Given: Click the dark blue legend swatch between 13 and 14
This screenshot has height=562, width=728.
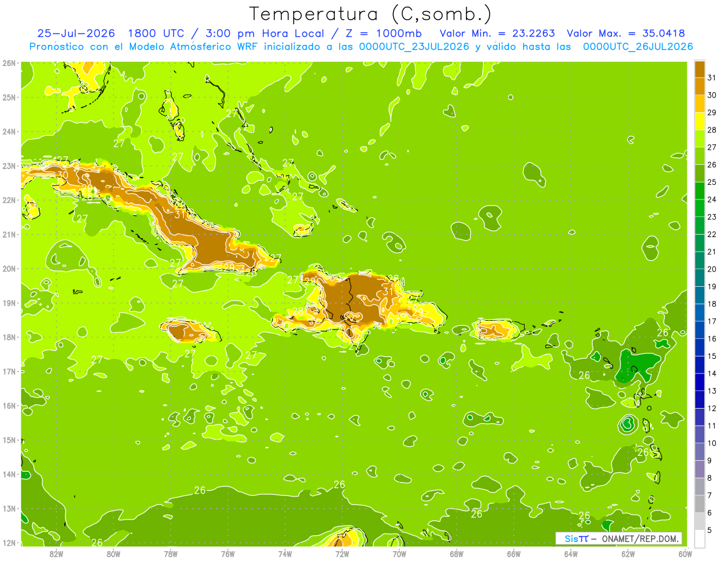Looking at the screenshot, I should tap(699, 382).
